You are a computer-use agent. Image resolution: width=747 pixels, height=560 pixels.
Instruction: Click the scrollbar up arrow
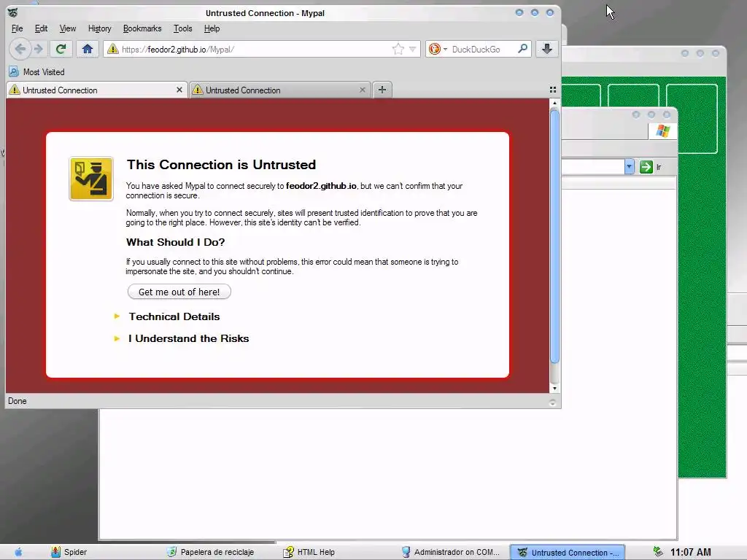click(554, 103)
